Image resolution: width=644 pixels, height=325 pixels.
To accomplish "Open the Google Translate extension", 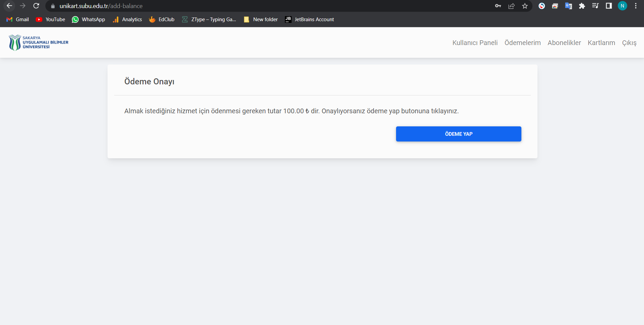I will pyautogui.click(x=568, y=6).
